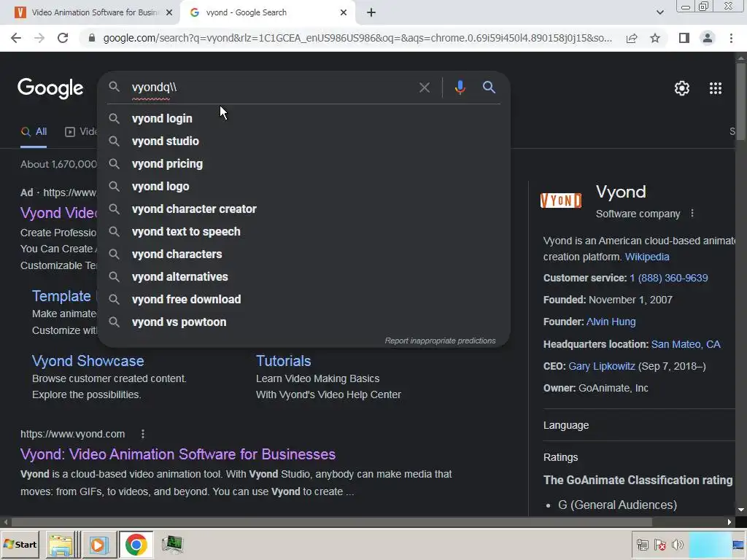Click the horizontal scrollbar right arrow
This screenshot has width=747, height=560.
click(729, 522)
